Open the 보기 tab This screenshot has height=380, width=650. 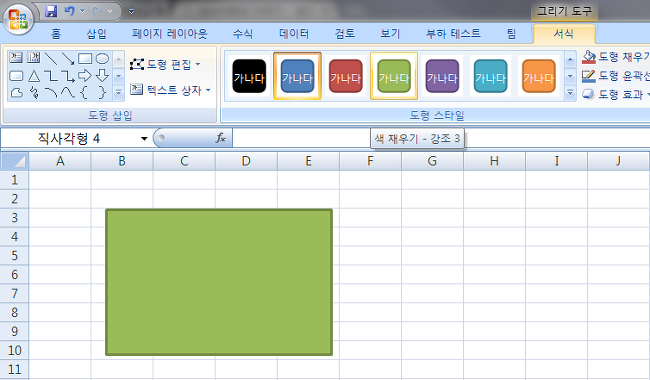[390, 34]
